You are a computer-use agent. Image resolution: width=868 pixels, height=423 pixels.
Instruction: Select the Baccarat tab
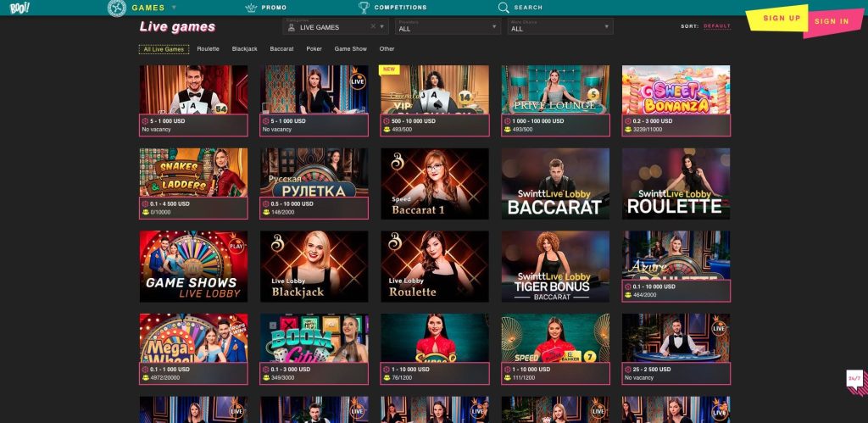coord(281,49)
